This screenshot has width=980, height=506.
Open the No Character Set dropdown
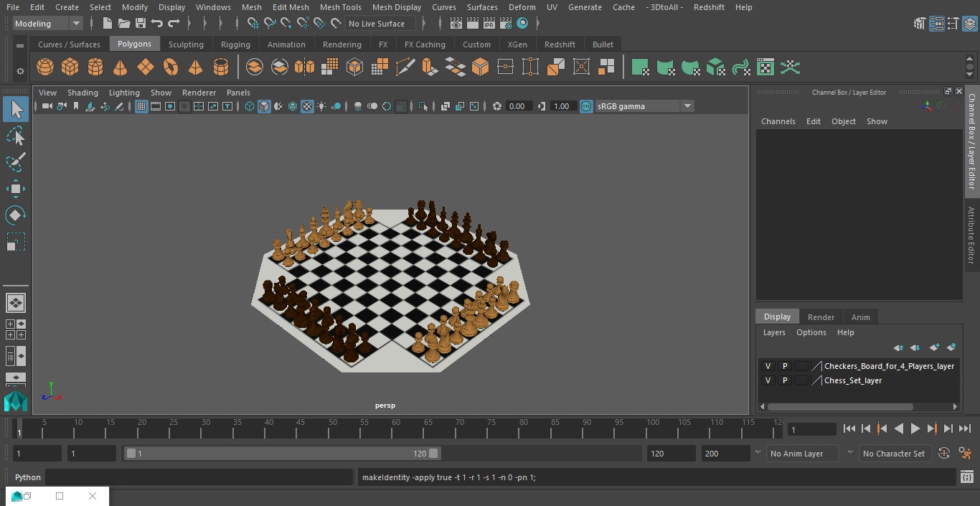click(894, 454)
